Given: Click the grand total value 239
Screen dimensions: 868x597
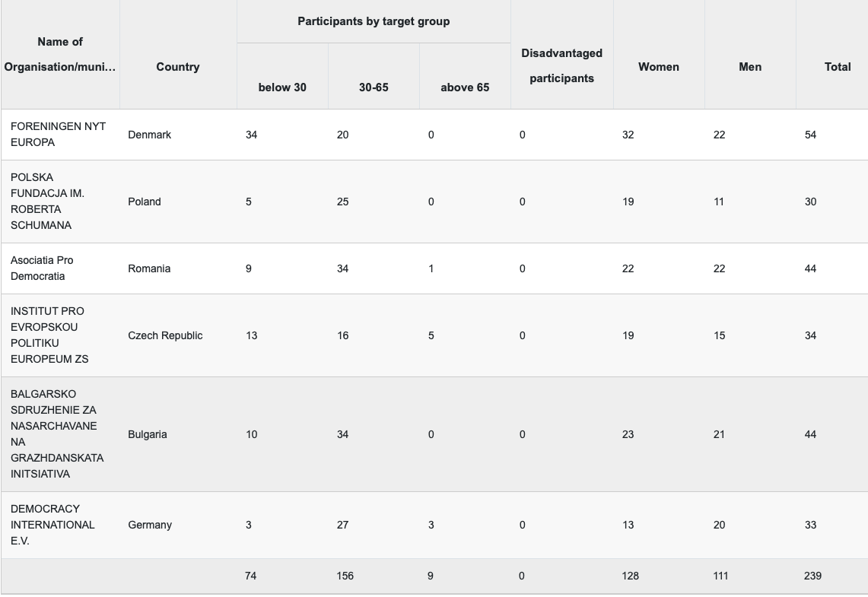Looking at the screenshot, I should tap(812, 576).
